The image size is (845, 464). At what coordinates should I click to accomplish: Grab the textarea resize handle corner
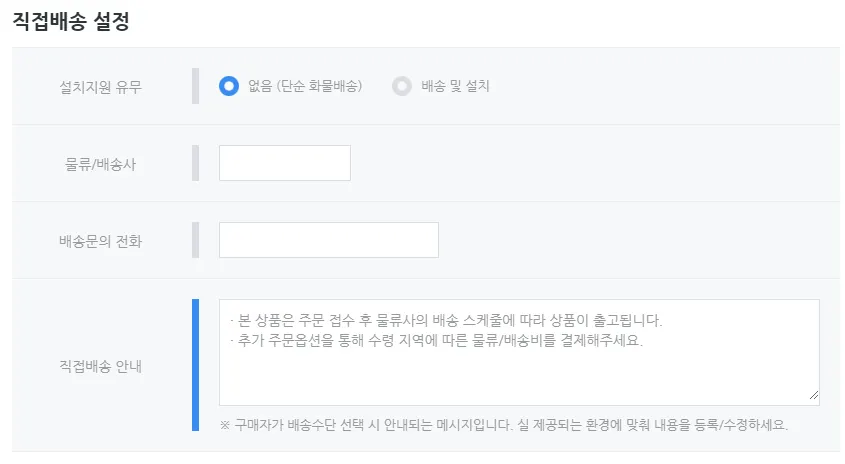point(813,397)
